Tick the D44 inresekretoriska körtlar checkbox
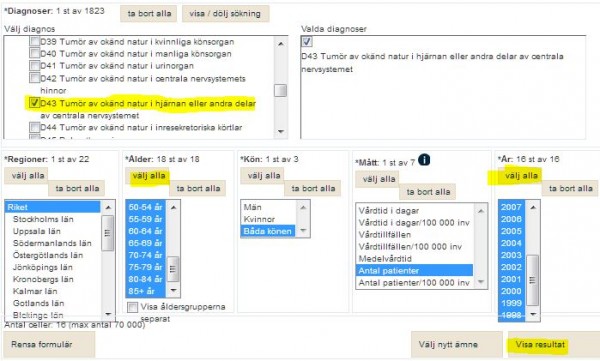 tap(35, 127)
